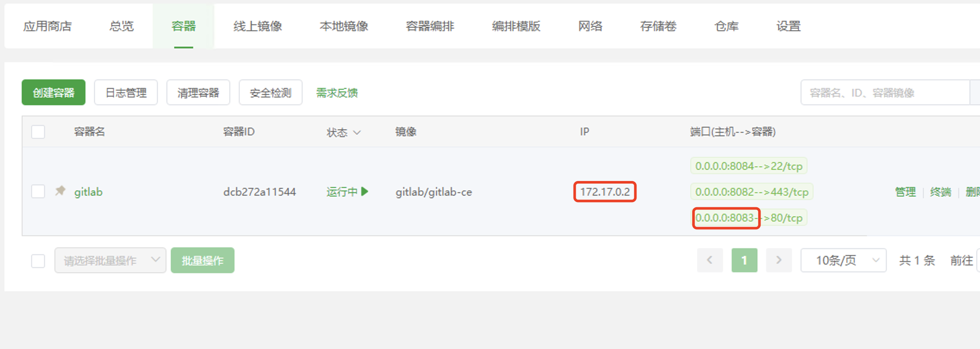Click the 创建容器 button

pos(53,92)
